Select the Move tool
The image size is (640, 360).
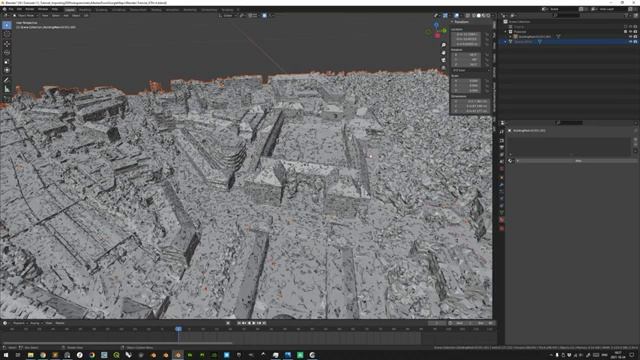pyautogui.click(x=7, y=44)
